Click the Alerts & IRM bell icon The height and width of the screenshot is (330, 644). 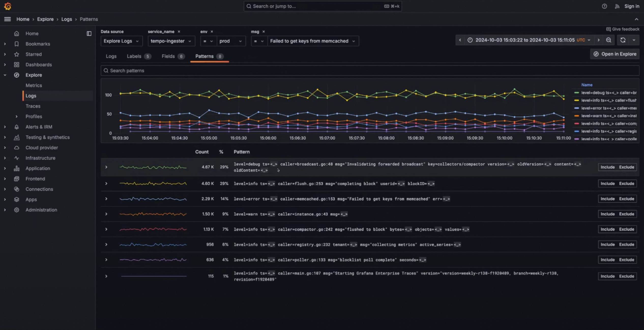click(x=17, y=127)
